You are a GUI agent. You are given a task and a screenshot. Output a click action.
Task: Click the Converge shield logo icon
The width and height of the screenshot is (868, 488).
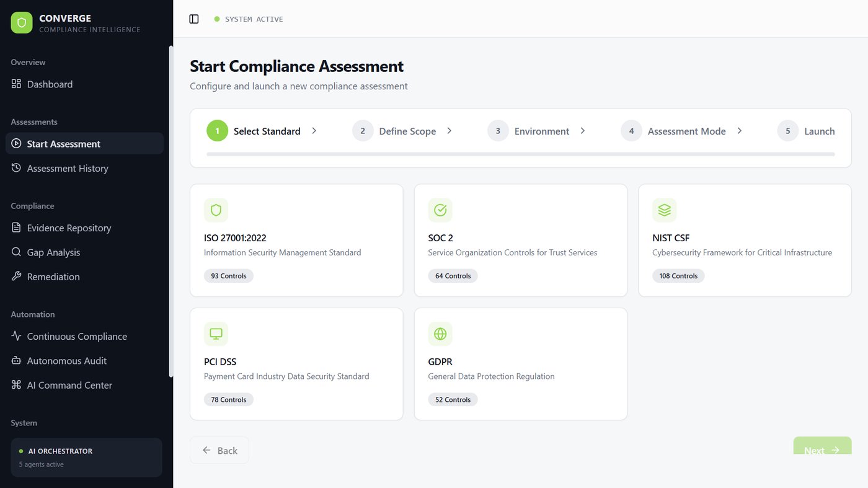[22, 23]
